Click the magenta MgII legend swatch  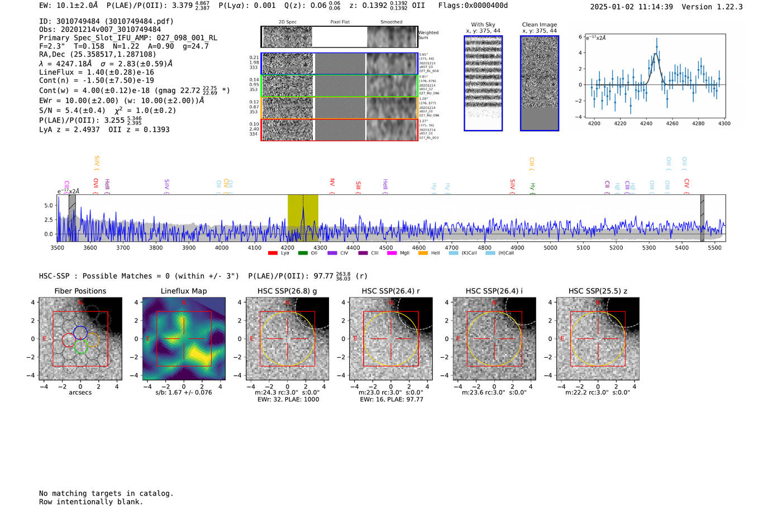pyautogui.click(x=392, y=253)
